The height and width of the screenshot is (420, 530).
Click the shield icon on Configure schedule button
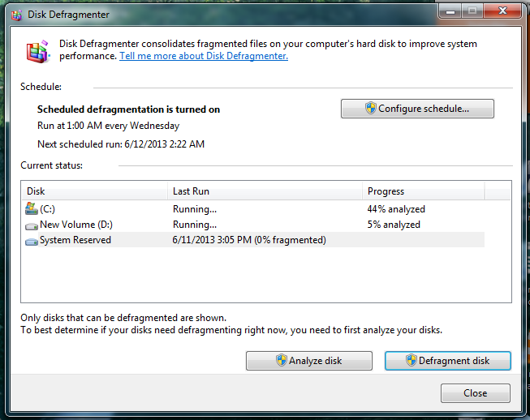coord(370,109)
